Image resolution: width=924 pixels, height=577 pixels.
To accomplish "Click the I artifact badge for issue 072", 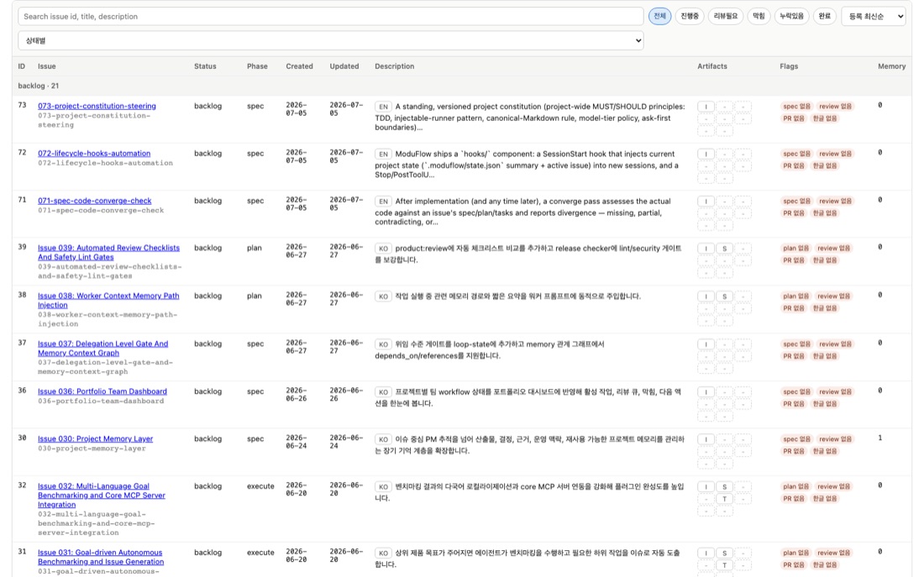I will 706,155.
